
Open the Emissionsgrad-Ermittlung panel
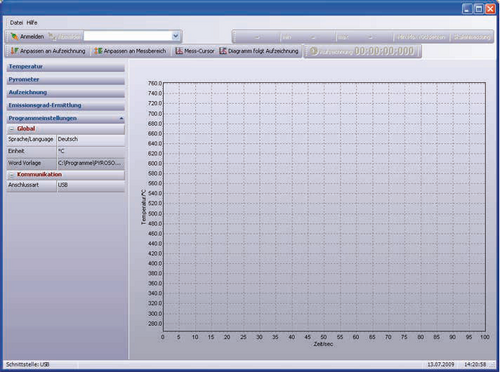tap(66, 105)
